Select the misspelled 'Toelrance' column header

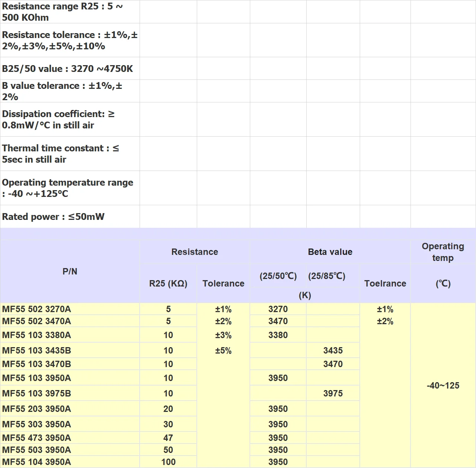tap(385, 284)
